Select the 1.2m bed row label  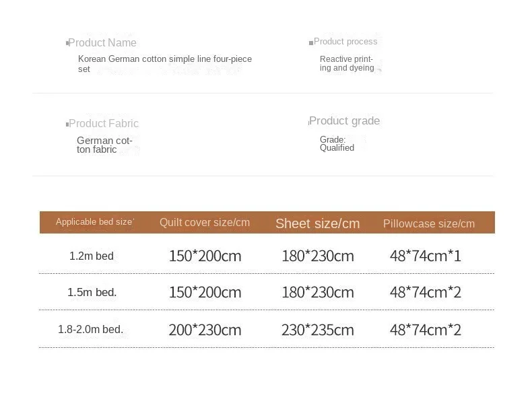[92, 256]
